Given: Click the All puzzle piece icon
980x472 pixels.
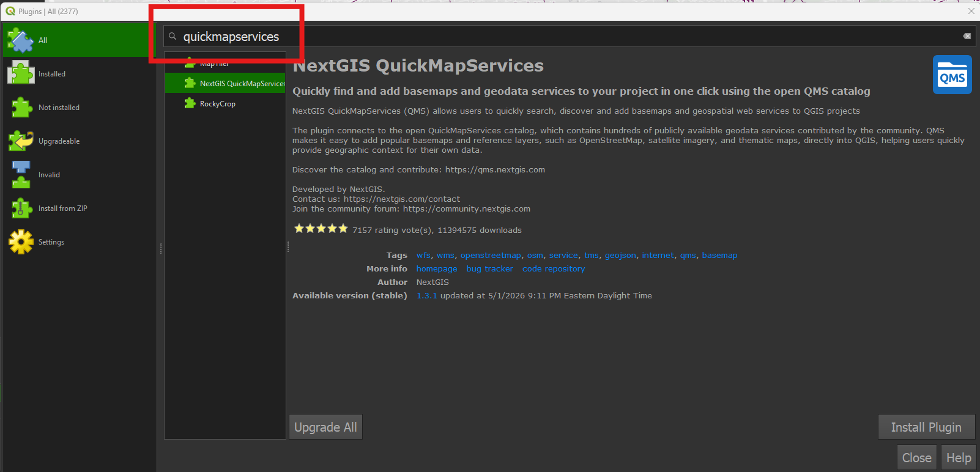Looking at the screenshot, I should pos(21,40).
